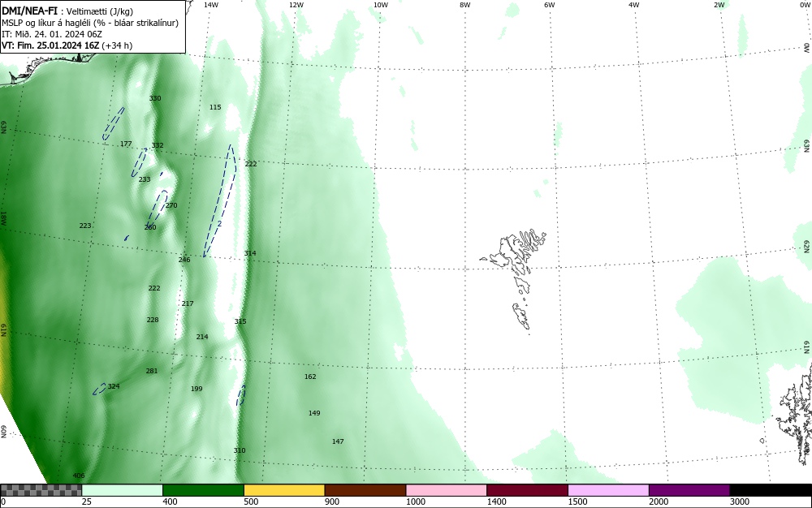The image size is (812, 508).
Task: Click the map value '217'
Action: (x=188, y=304)
